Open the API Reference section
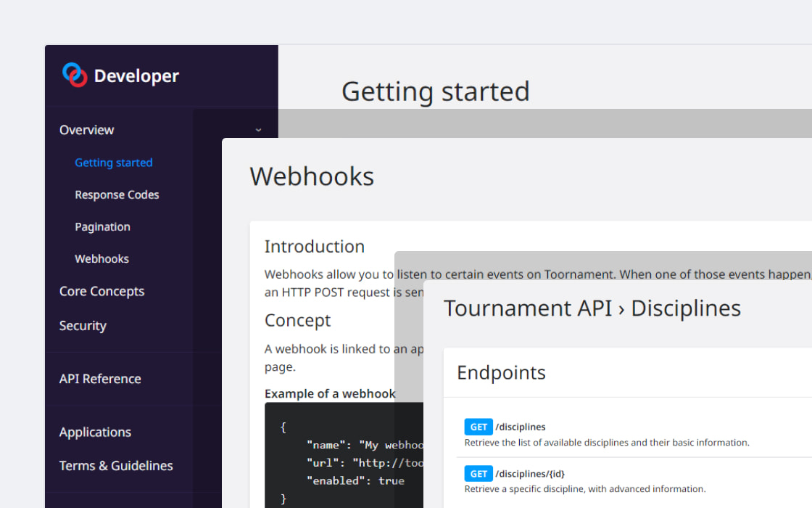Screen dimensions: 812x508 point(100,379)
